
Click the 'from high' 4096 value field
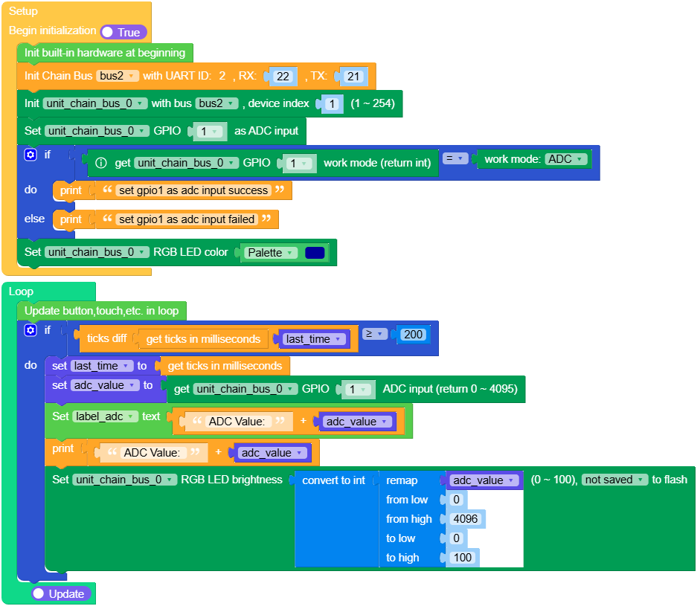click(465, 518)
